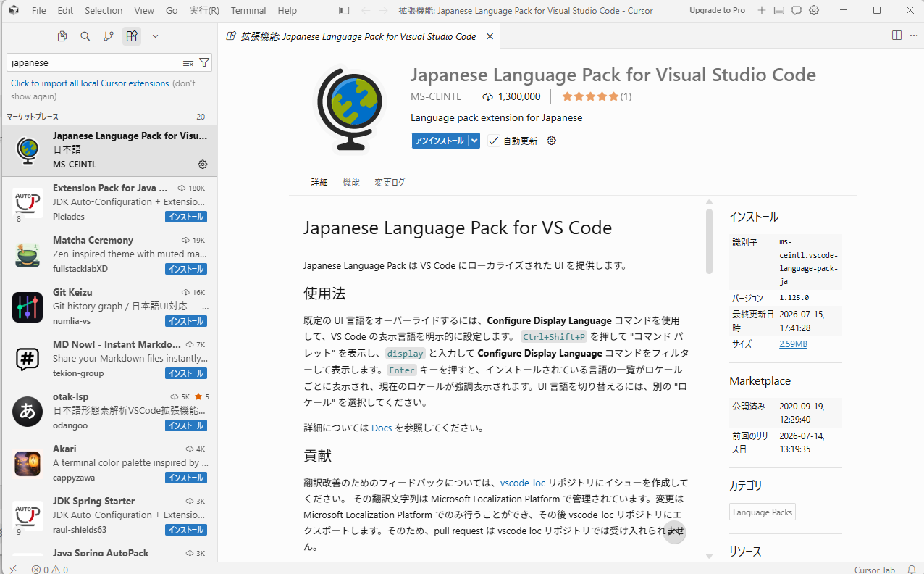
Task: Go forward with the right arrow
Action: point(385,11)
